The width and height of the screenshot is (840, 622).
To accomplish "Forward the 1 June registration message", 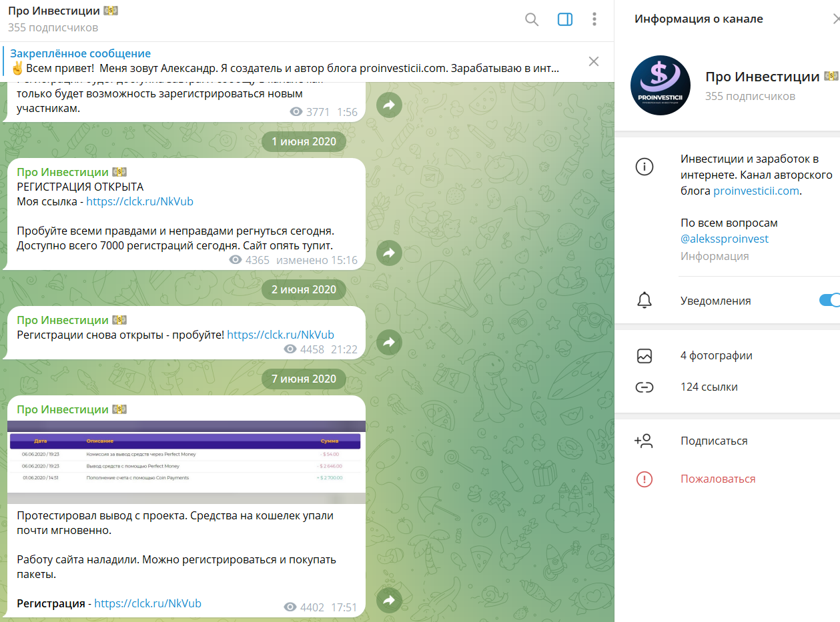I will point(389,253).
